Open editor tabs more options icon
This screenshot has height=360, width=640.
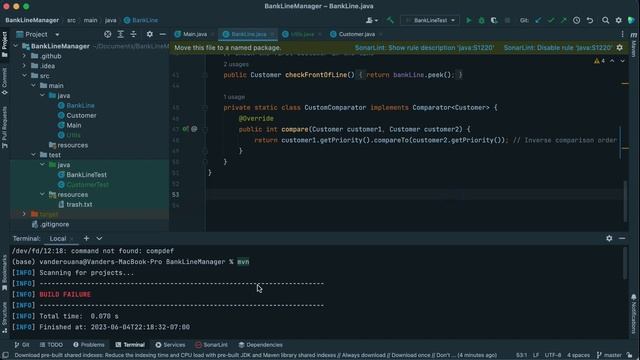click(622, 34)
